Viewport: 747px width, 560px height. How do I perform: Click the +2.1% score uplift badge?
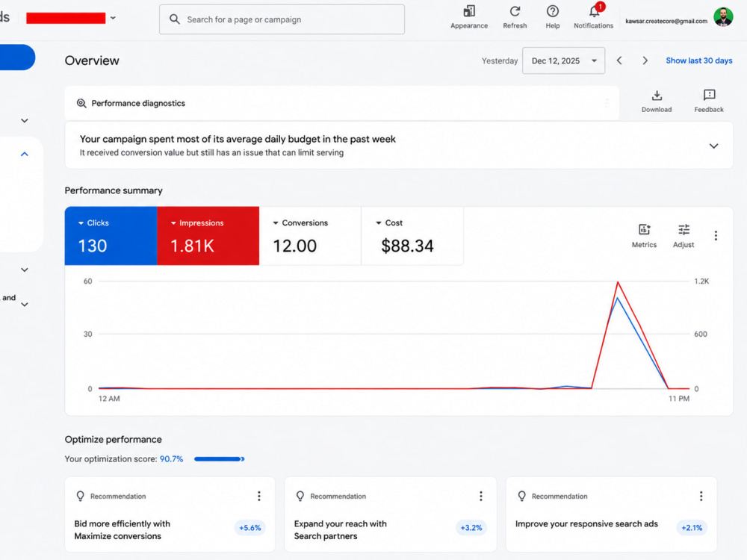(692, 528)
